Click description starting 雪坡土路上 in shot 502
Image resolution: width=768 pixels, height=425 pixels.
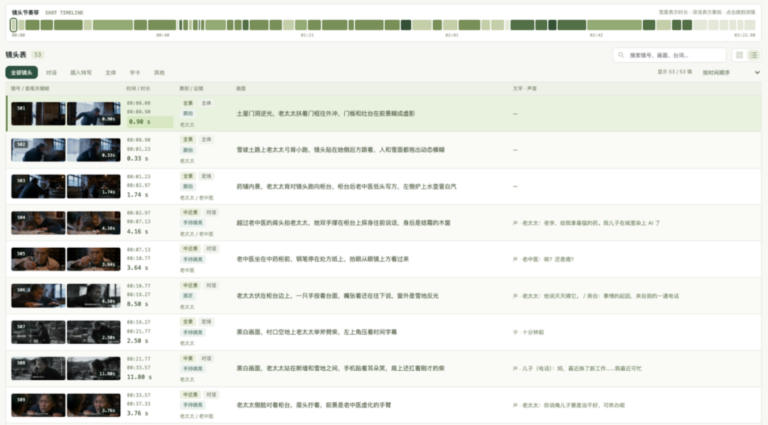(x=340, y=150)
